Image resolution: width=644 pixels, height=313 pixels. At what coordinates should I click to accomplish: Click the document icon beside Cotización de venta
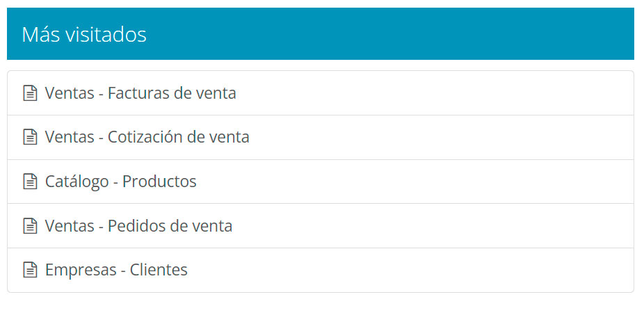(30, 138)
